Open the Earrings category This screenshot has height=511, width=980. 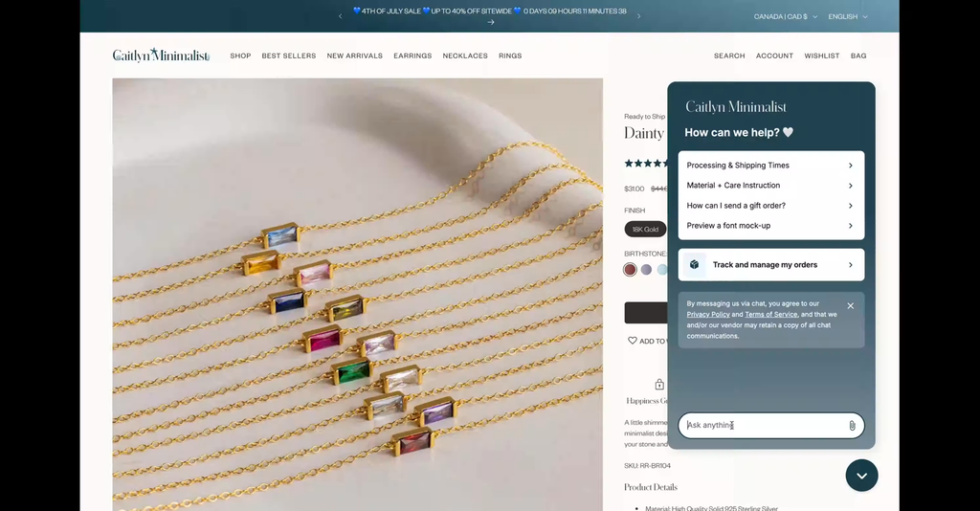tap(412, 56)
